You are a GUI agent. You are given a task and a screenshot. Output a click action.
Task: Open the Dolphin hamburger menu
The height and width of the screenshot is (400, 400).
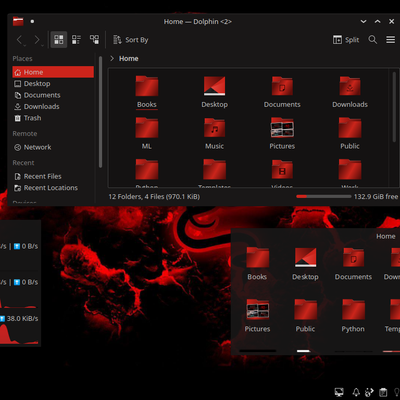pyautogui.click(x=391, y=40)
